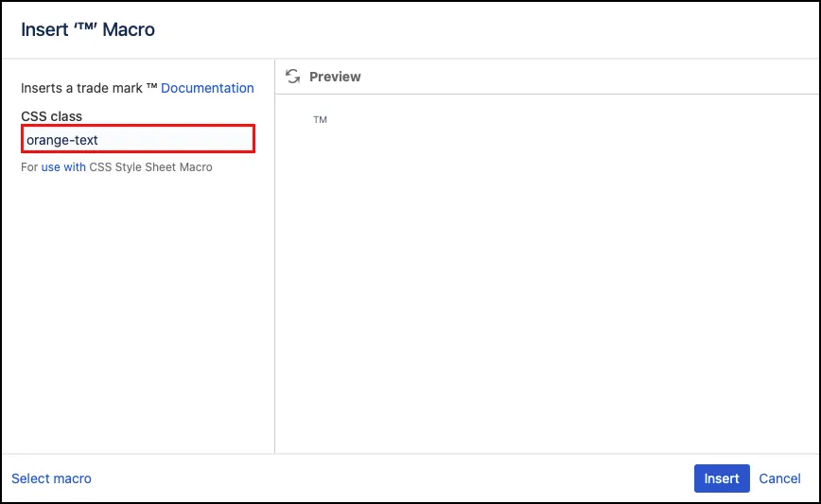Viewport: 821px width, 504px height.
Task: Cancel the macro dialog
Action: 779,478
